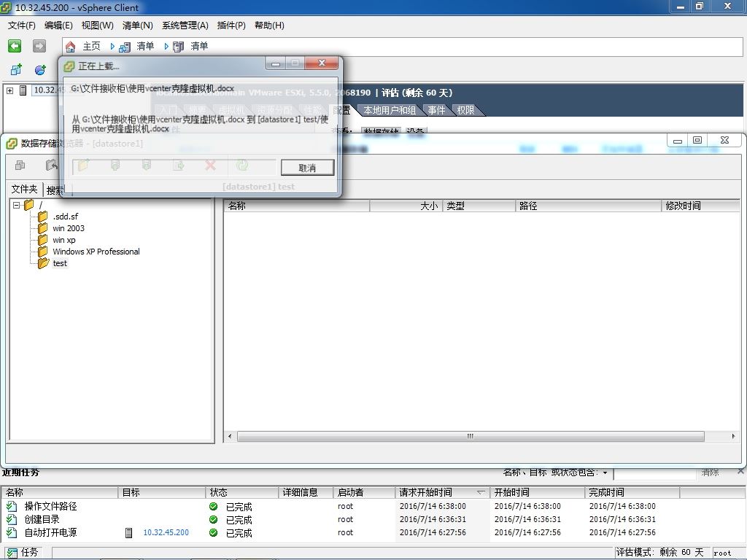747x560 pixels.
Task: Click left scroll arrow of file list
Action: click(x=230, y=436)
